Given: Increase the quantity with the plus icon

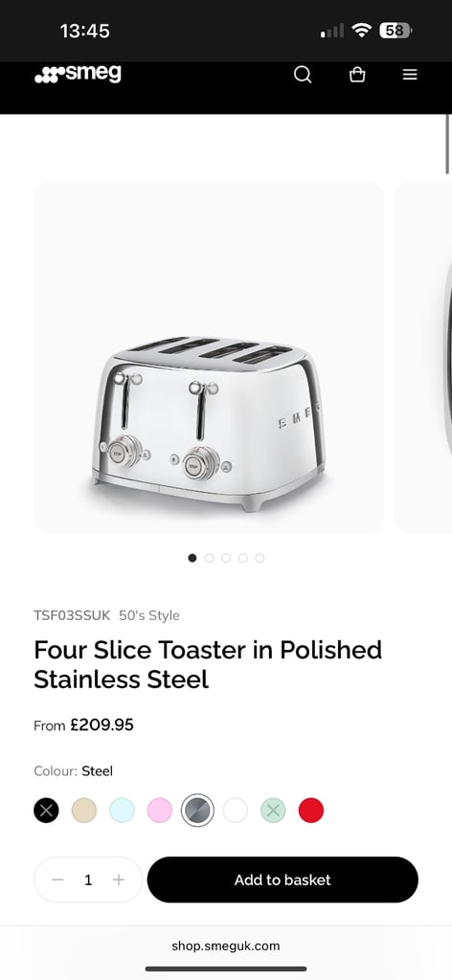Looking at the screenshot, I should (119, 880).
